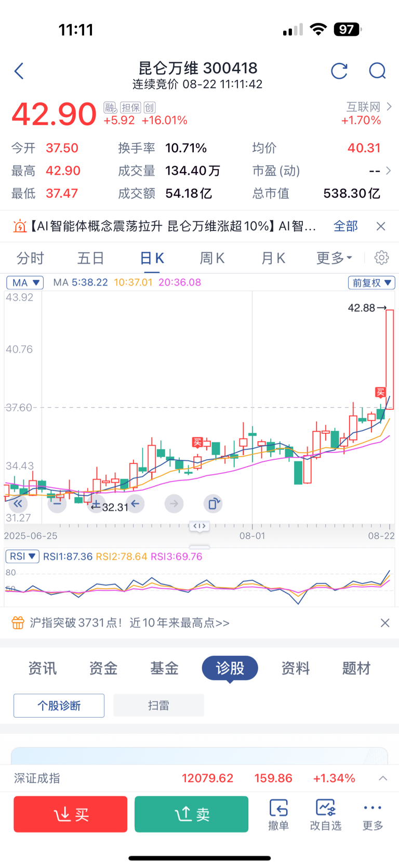399x868 pixels.
Task: Tap the RSI indicator line chart
Action: point(199,586)
